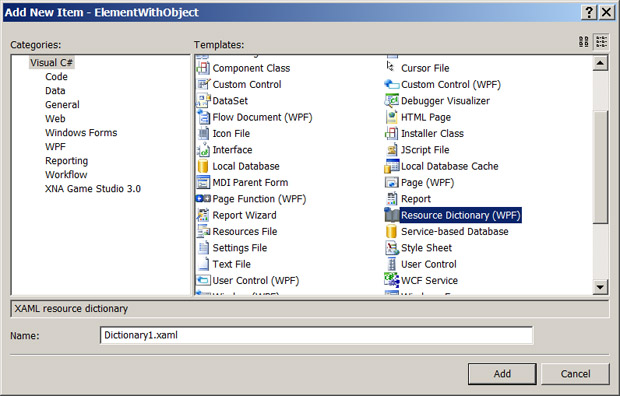This screenshot has width=620, height=396.
Task: Click the templates scrollbar down arrow
Action: tap(600, 287)
